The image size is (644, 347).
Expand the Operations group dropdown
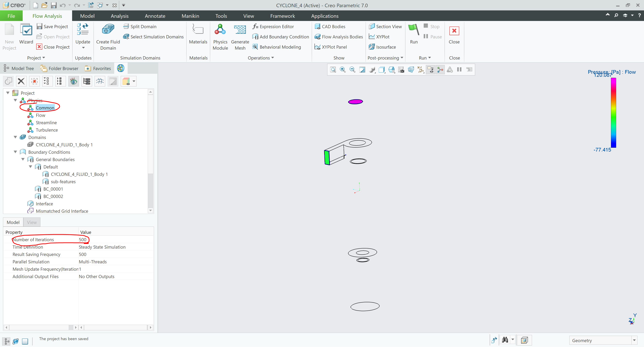pyautogui.click(x=273, y=58)
